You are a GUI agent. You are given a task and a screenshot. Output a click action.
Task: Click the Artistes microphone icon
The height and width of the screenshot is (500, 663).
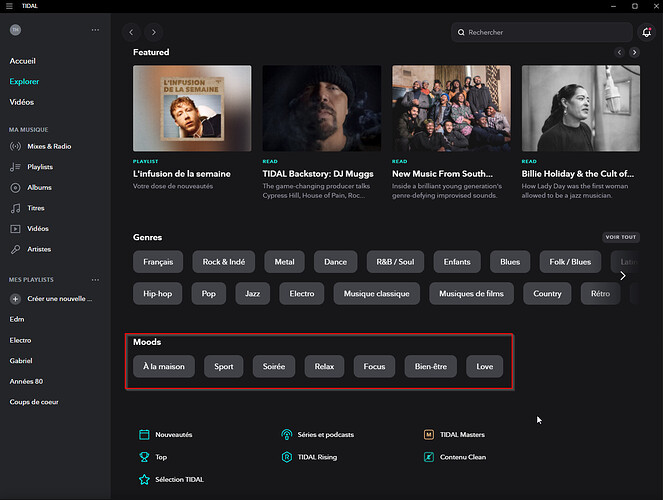15,249
